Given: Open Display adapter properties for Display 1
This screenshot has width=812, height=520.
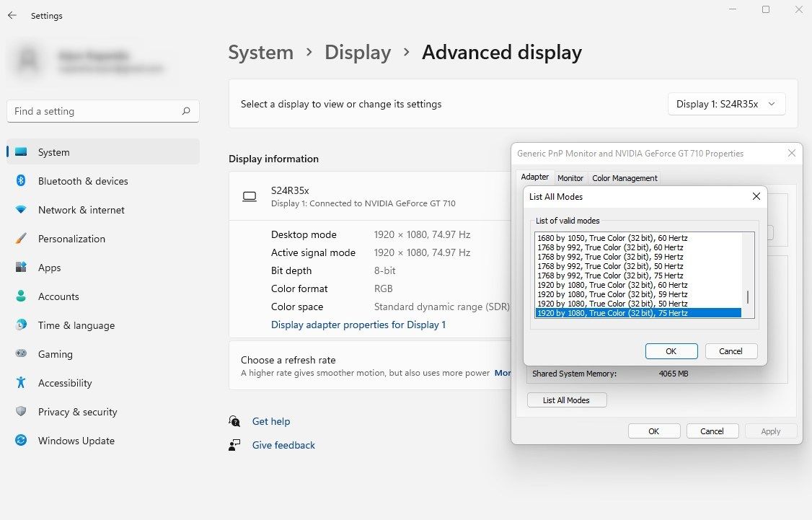Looking at the screenshot, I should [358, 325].
